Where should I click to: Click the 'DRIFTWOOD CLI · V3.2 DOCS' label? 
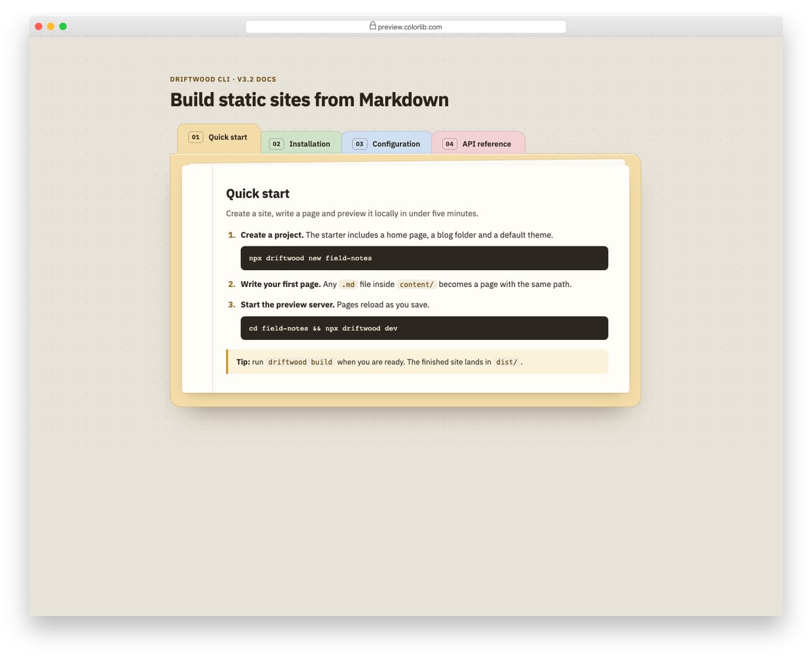(223, 79)
